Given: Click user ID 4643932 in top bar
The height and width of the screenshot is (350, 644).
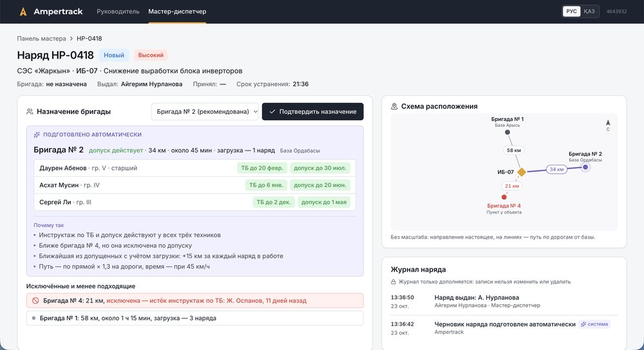Looking at the screenshot, I should pos(616,12).
